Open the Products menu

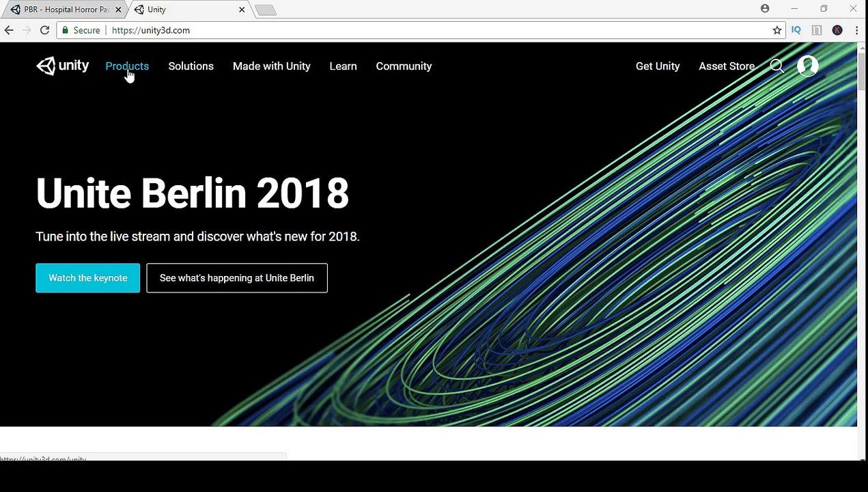pos(127,66)
